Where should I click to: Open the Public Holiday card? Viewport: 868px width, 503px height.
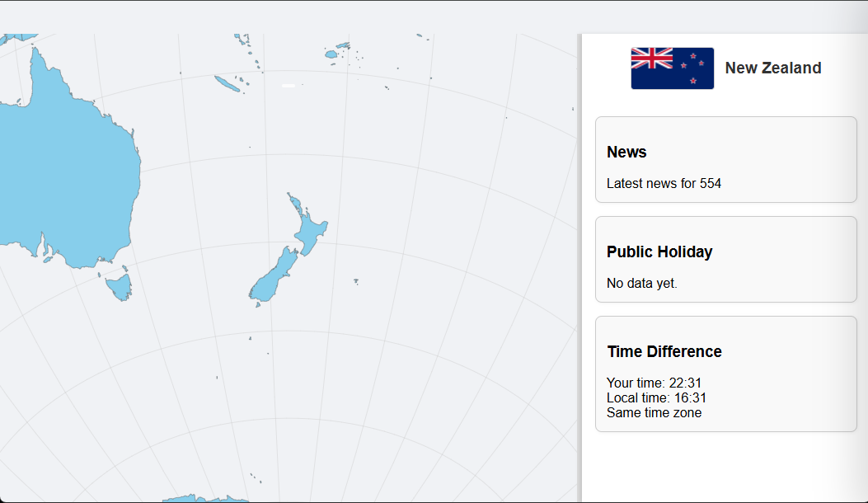[725, 258]
